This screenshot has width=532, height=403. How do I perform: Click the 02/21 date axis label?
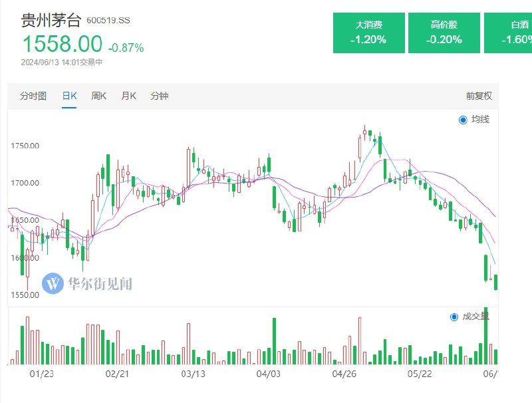click(117, 374)
